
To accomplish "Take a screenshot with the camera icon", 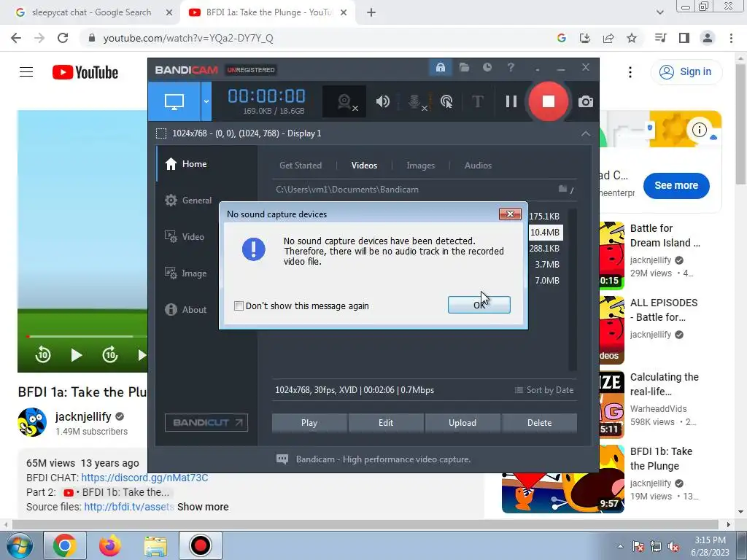I will coord(586,101).
